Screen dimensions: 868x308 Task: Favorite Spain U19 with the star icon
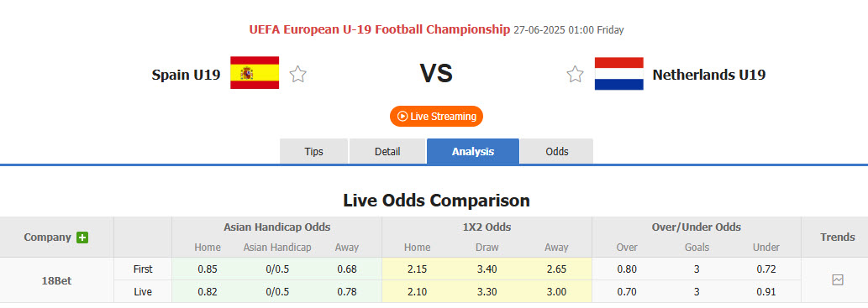[297, 74]
